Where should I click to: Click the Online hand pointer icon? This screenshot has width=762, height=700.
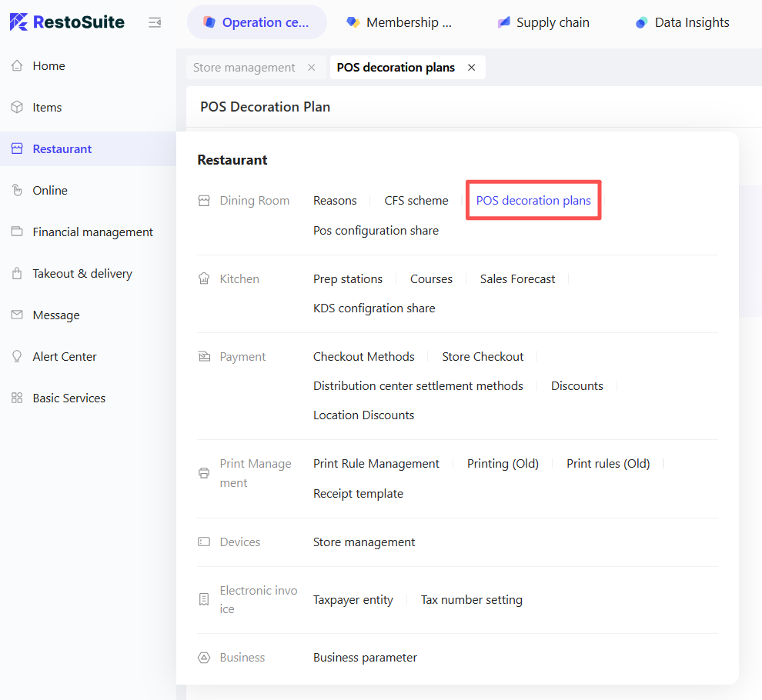(17, 191)
